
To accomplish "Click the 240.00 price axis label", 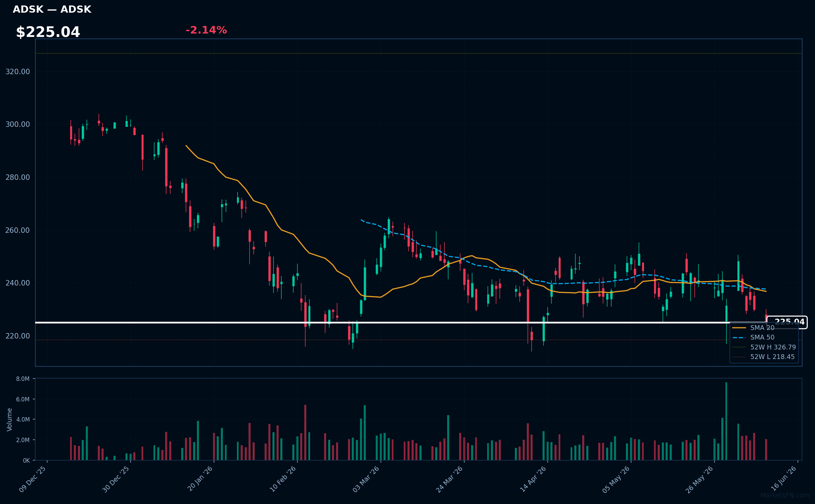I will click(18, 283).
